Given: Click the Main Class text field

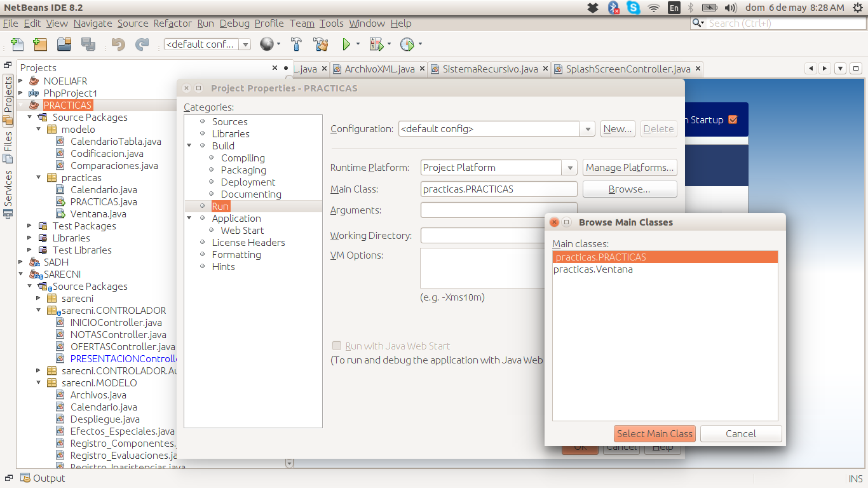Looking at the screenshot, I should click(499, 189).
